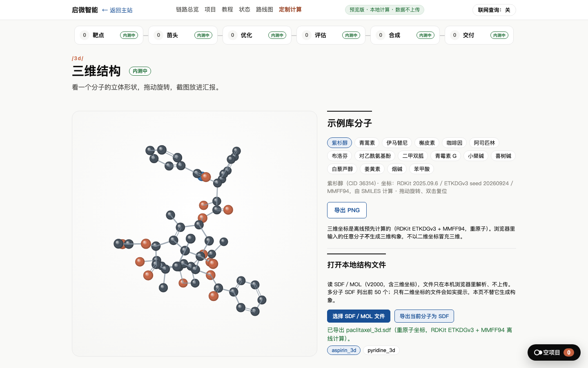Click 导出当前分子为 SDF button
Image resolution: width=588 pixels, height=368 pixels.
click(x=424, y=316)
